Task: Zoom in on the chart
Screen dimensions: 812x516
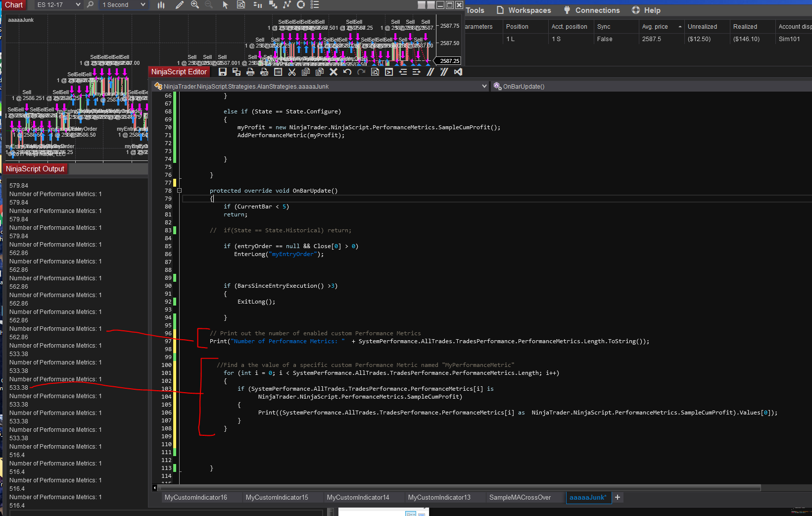Action: click(195, 4)
